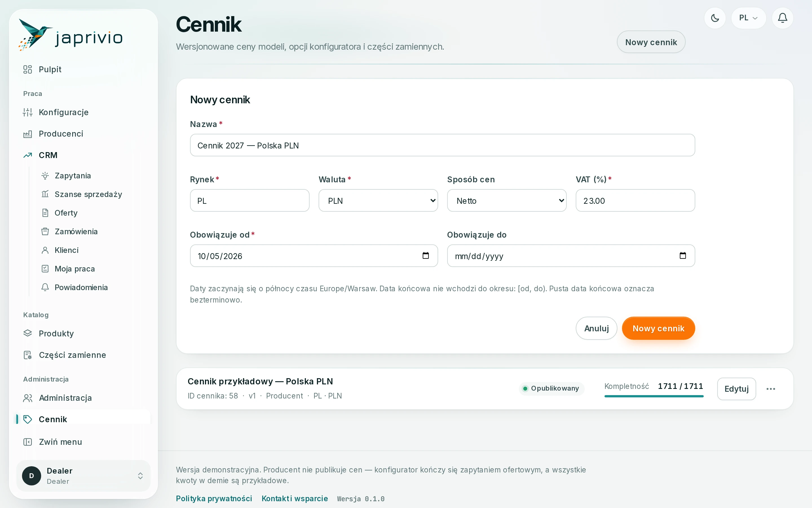Click the Administracja users icon

click(x=28, y=398)
